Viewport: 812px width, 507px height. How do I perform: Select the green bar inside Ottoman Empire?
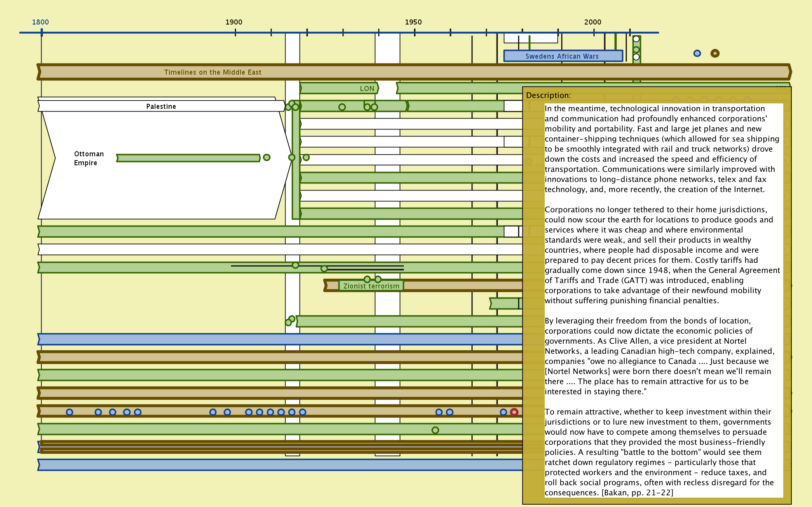pos(188,158)
